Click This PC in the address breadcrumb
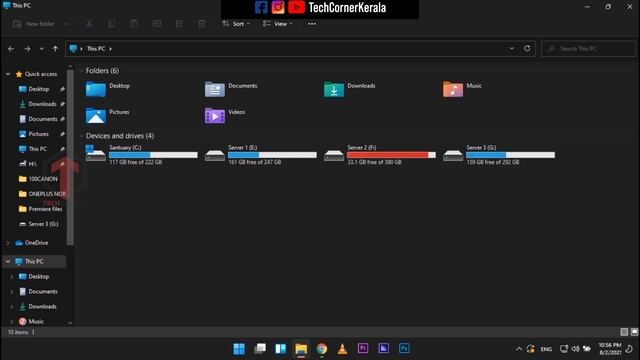 (96, 49)
